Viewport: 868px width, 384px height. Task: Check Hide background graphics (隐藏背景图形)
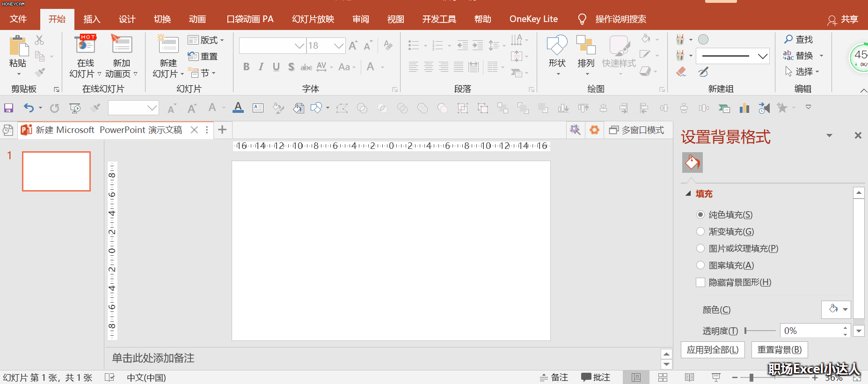pos(700,282)
